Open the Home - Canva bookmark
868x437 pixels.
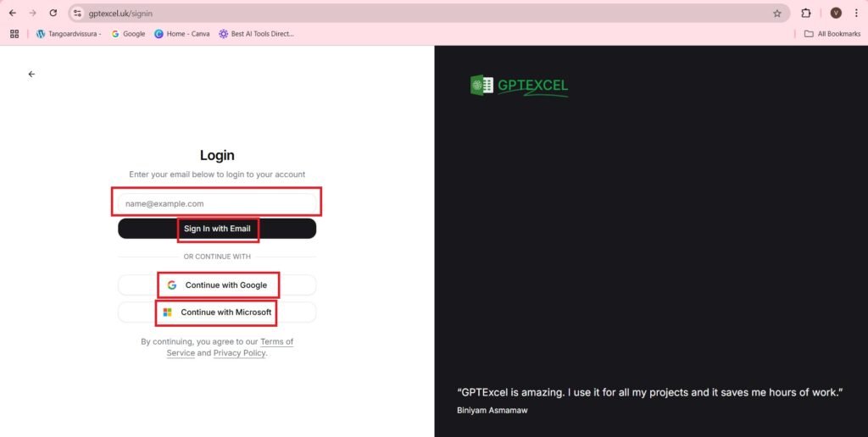click(x=182, y=34)
